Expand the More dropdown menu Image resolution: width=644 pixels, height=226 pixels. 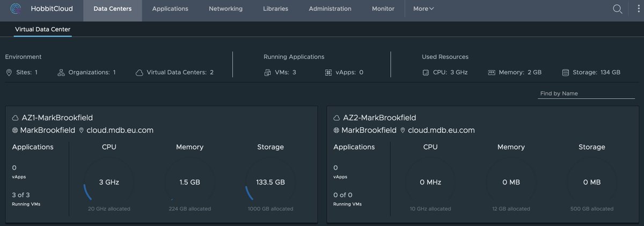pos(423,9)
